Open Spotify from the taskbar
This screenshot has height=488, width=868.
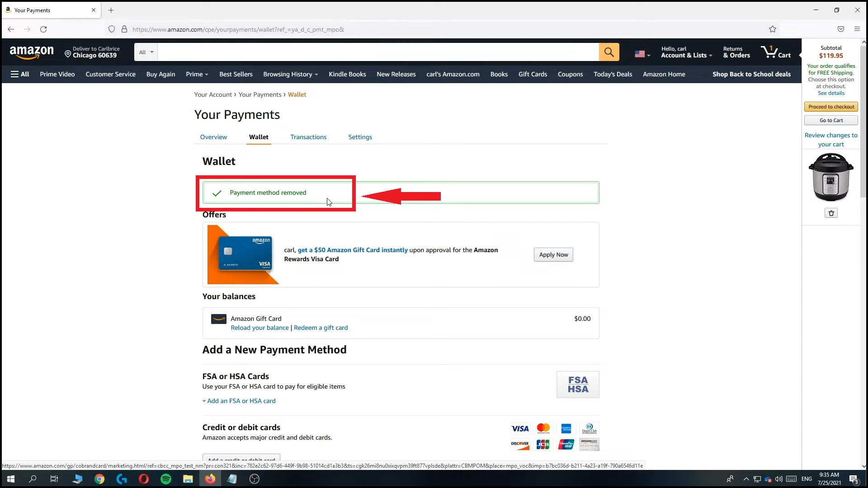click(x=166, y=479)
